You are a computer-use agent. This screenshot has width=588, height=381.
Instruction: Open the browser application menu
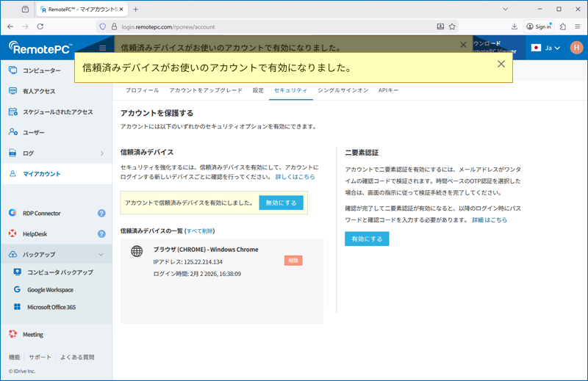[x=578, y=26]
